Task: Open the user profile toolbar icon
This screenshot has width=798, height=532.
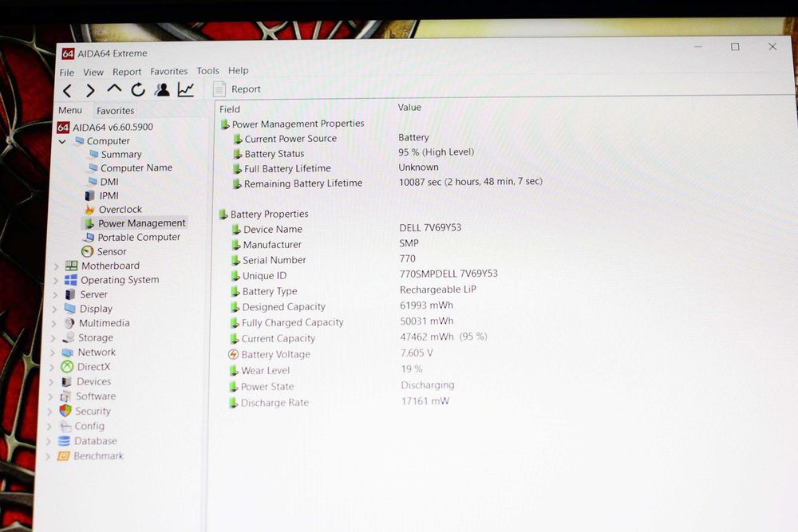Action: (x=162, y=89)
